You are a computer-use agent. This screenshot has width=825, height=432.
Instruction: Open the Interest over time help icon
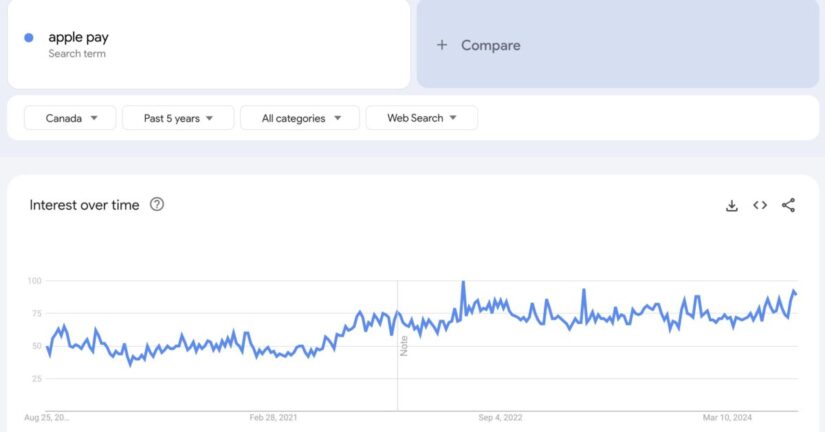point(157,204)
